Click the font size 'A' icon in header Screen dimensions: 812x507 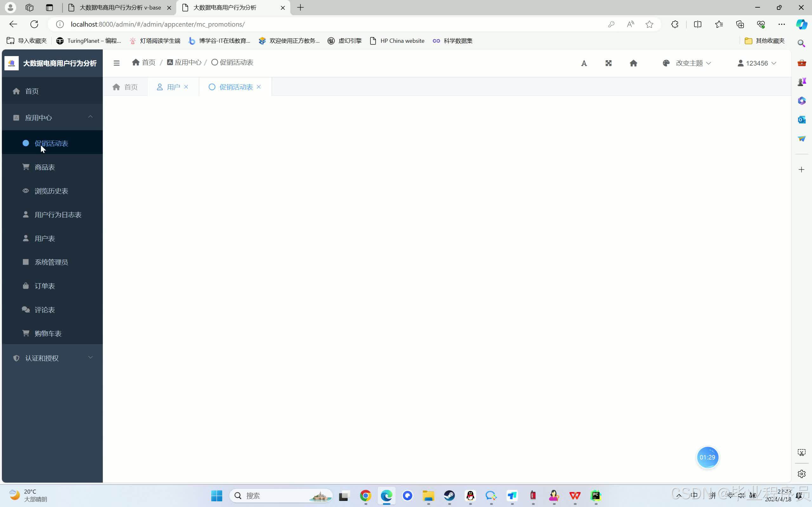(x=584, y=63)
